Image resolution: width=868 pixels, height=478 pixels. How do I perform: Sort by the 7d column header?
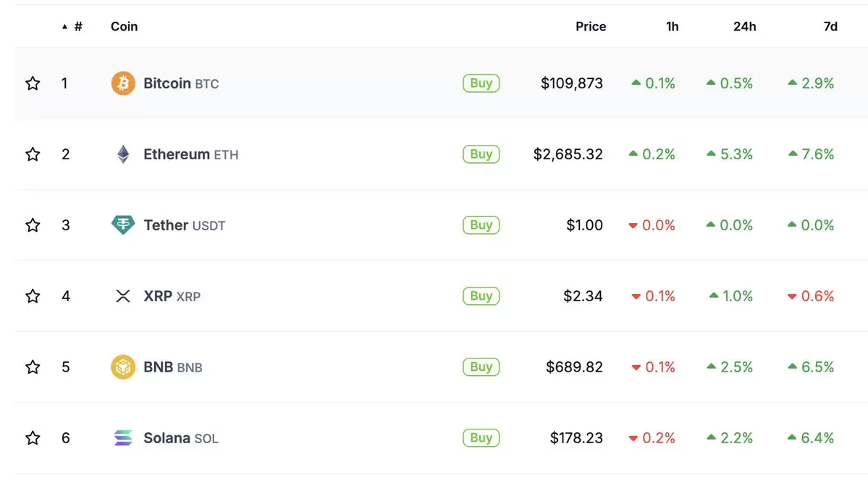point(830,27)
